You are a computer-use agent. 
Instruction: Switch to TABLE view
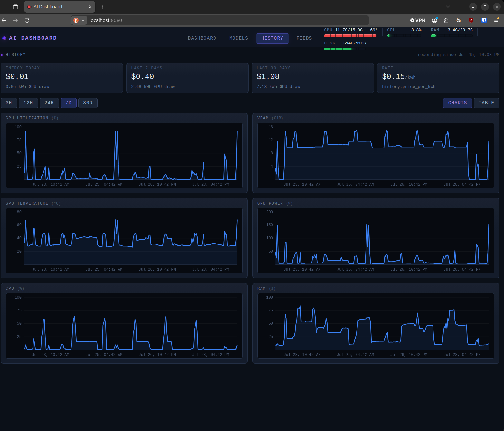pos(486,103)
